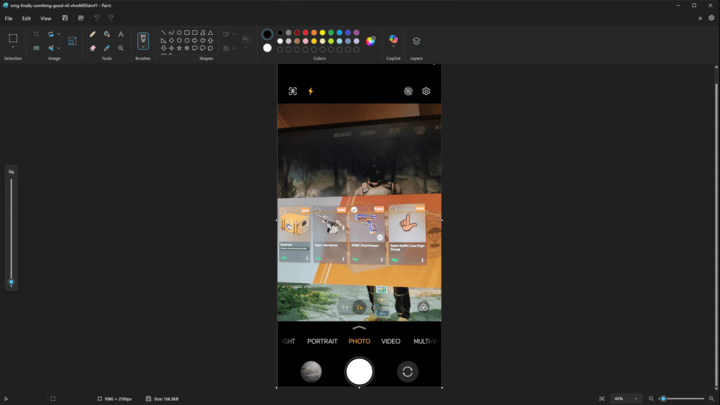720x405 pixels.
Task: Select Color 1 foreground circle
Action: [x=267, y=34]
